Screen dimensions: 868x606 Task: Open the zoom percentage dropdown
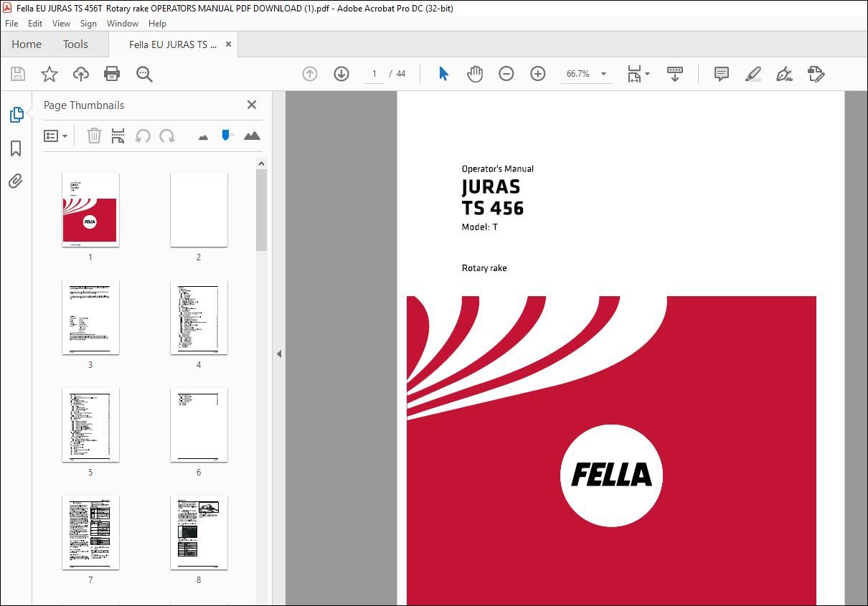(603, 73)
